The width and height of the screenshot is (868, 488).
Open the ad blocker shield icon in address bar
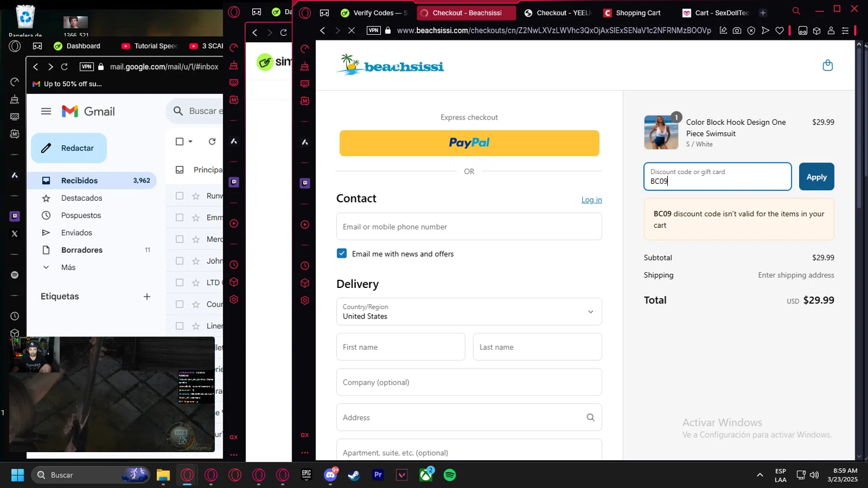pos(751,31)
